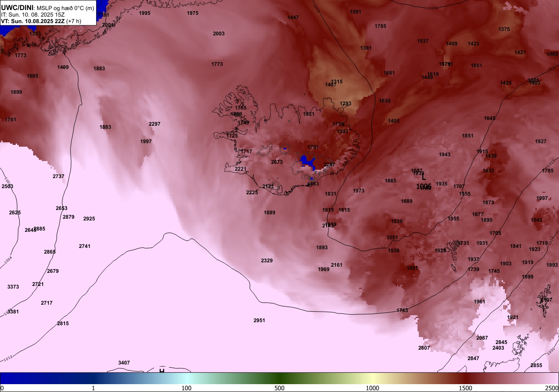
Task: Click the height value 3407
Action: [124, 363]
